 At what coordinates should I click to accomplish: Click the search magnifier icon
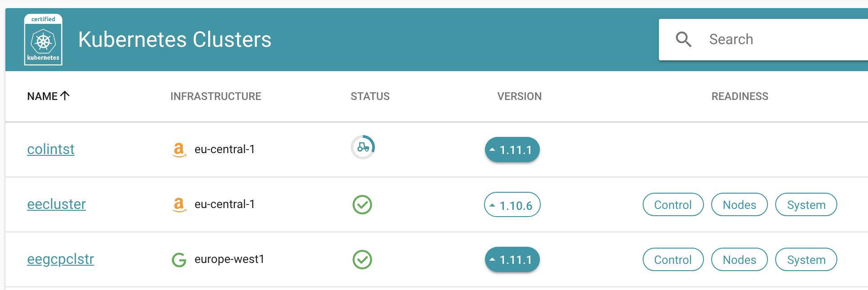pyautogui.click(x=683, y=40)
